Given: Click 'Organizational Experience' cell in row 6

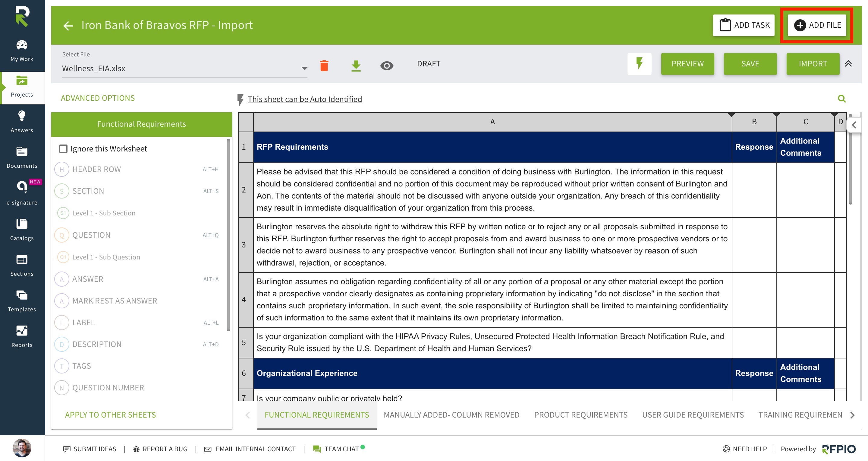Looking at the screenshot, I should click(x=492, y=373).
